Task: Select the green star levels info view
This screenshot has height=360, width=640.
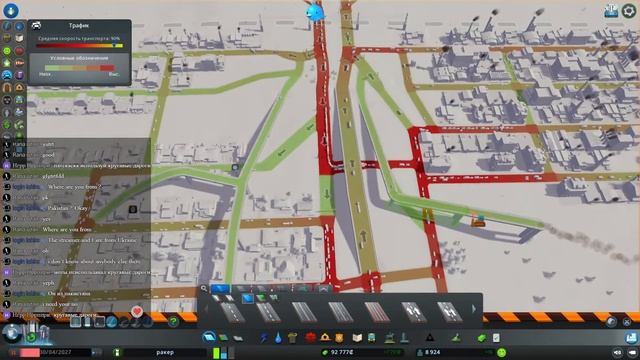Action: click(x=7, y=63)
